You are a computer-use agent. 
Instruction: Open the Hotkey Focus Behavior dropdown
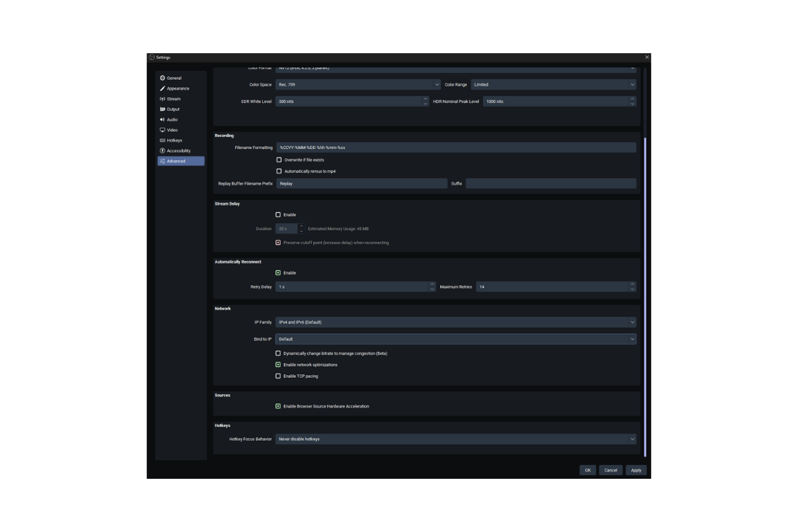pyautogui.click(x=456, y=439)
